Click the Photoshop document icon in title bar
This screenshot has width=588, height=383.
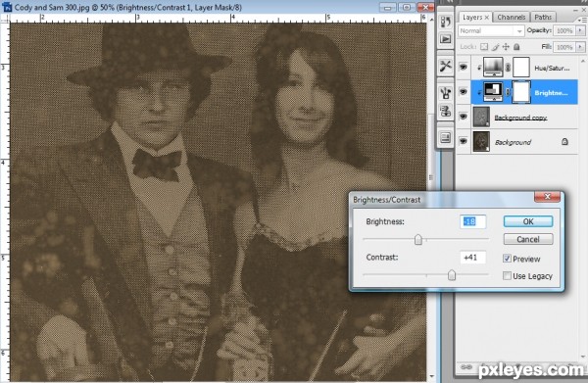pyautogui.click(x=7, y=7)
